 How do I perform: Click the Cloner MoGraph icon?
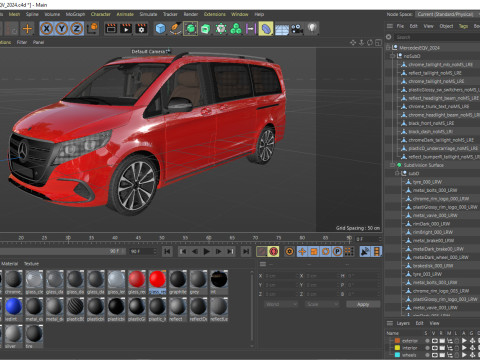(221, 29)
